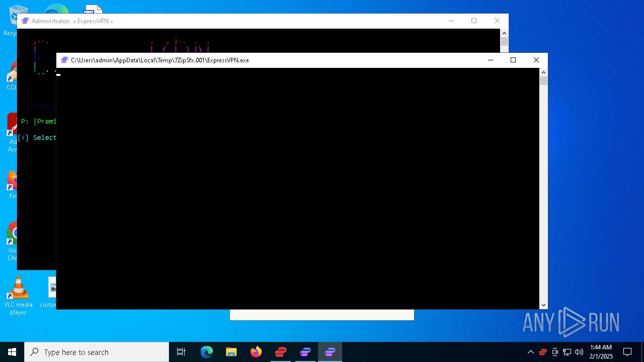Select the Recycle Bin desktop icon
The height and width of the screenshot is (362, 644).
(10, 20)
